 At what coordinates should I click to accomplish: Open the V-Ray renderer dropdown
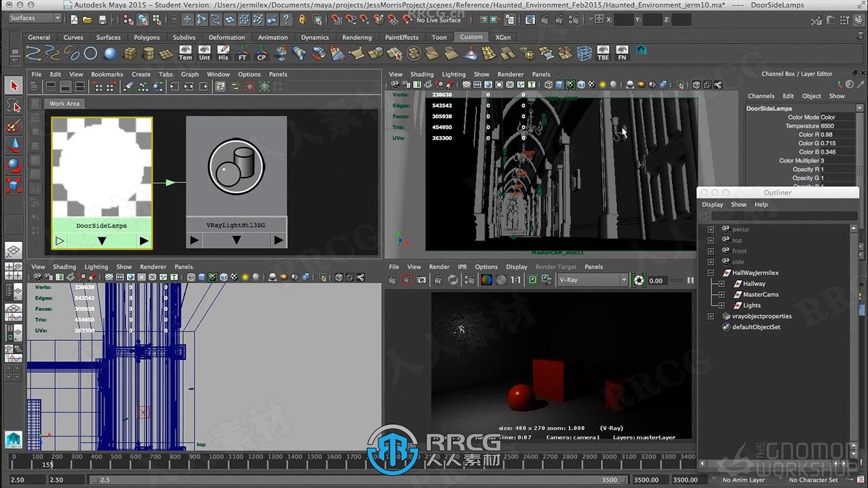click(x=593, y=280)
